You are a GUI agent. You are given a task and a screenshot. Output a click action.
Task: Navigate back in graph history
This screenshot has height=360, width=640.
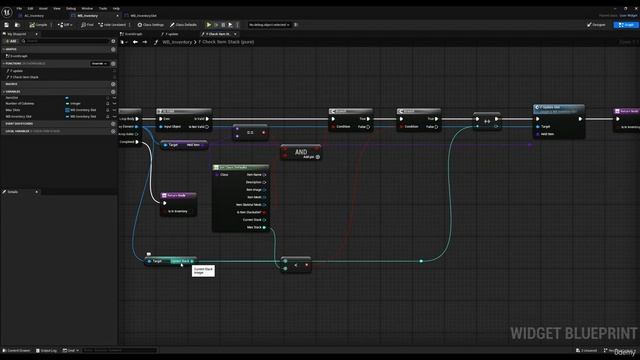coord(135,42)
